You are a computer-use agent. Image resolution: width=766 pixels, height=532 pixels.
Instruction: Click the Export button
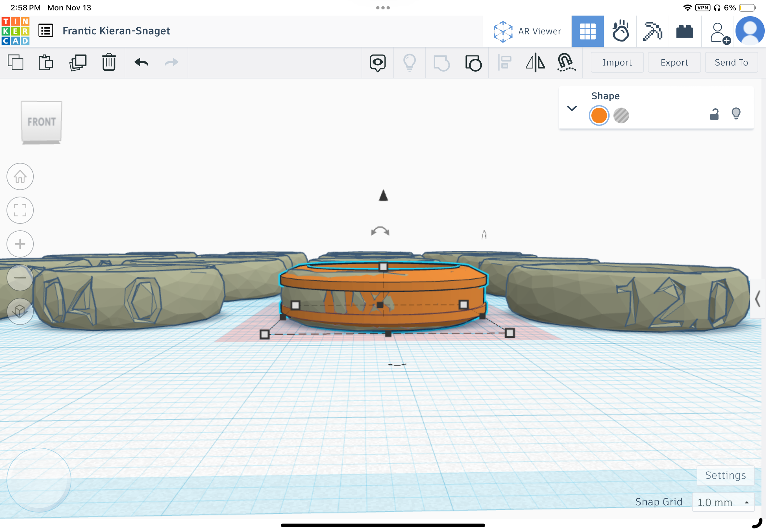pyautogui.click(x=674, y=62)
